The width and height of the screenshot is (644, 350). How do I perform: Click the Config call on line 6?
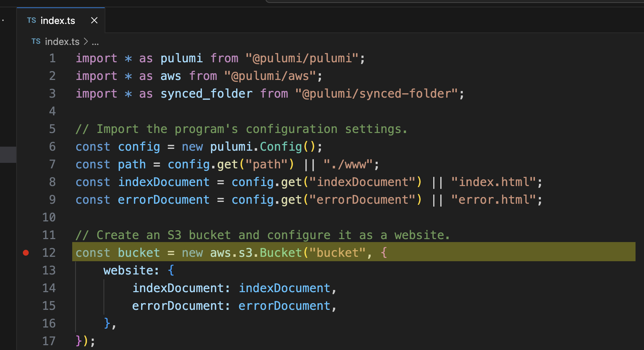click(281, 147)
